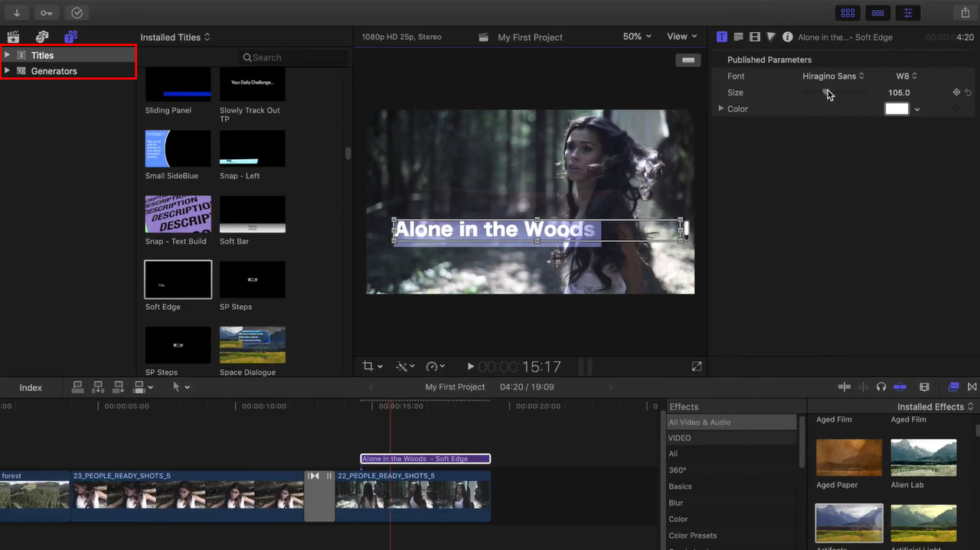Select the Alone in the Woods title clip
Image resolution: width=980 pixels, height=550 pixels.
pos(426,459)
